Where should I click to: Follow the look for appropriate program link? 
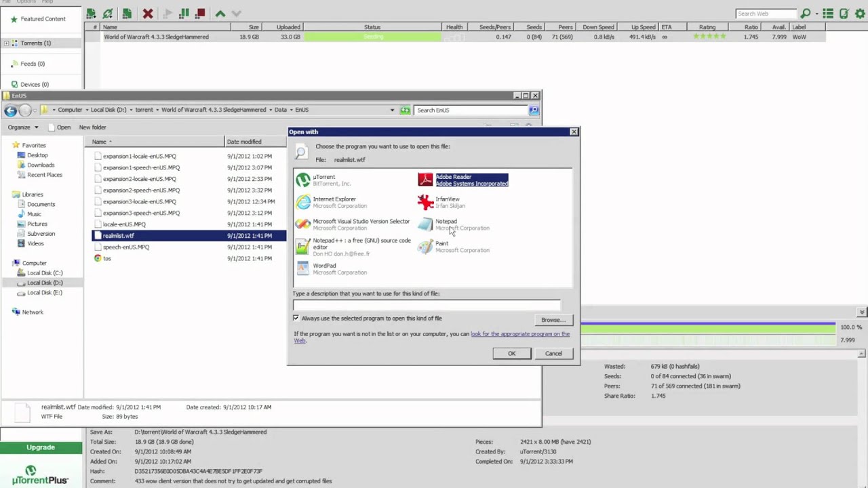(520, 334)
